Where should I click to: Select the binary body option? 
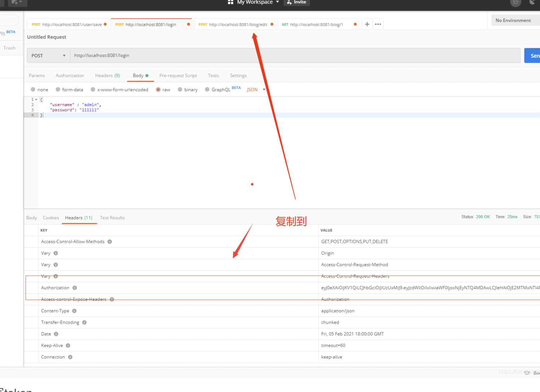[180, 90]
